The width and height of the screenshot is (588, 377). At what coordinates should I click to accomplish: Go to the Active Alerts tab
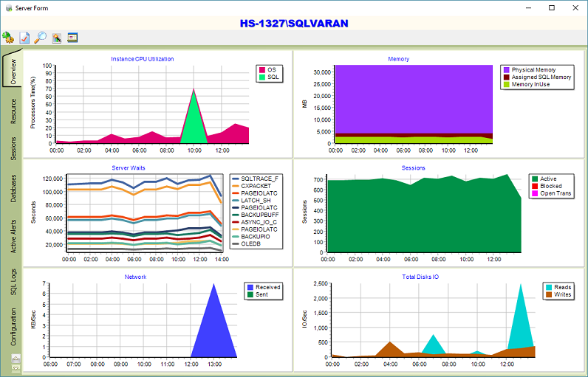point(13,236)
